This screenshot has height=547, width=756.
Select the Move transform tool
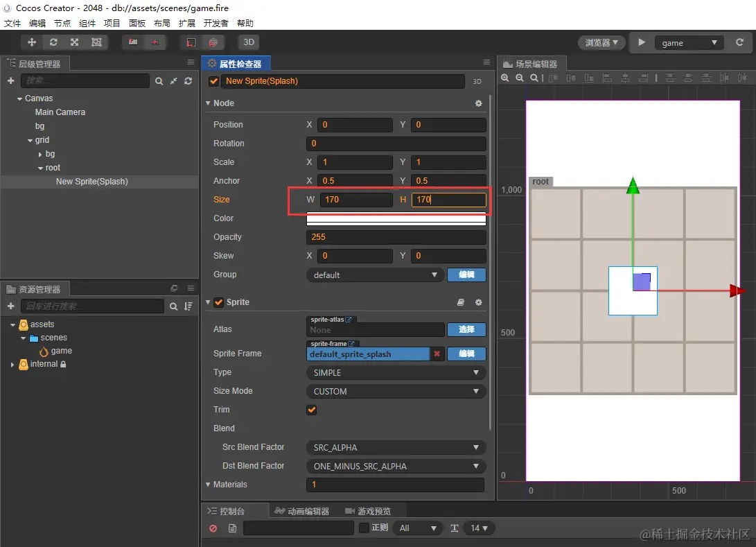coord(32,42)
